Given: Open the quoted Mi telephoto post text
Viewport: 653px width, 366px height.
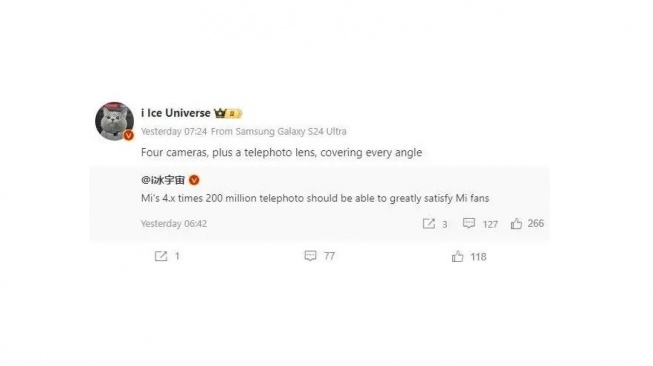Looking at the screenshot, I should click(x=315, y=198).
